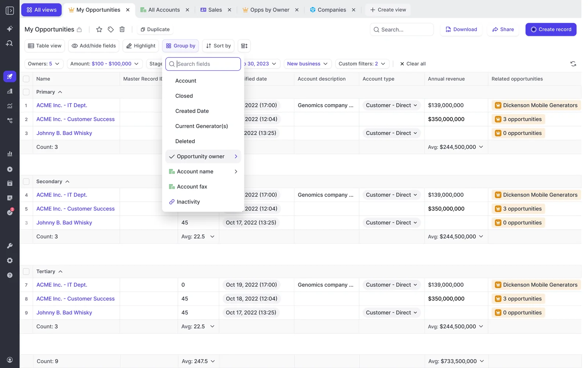The height and width of the screenshot is (368, 588).
Task: Click the sparkle AI icon in sidebar
Action: click(10, 29)
